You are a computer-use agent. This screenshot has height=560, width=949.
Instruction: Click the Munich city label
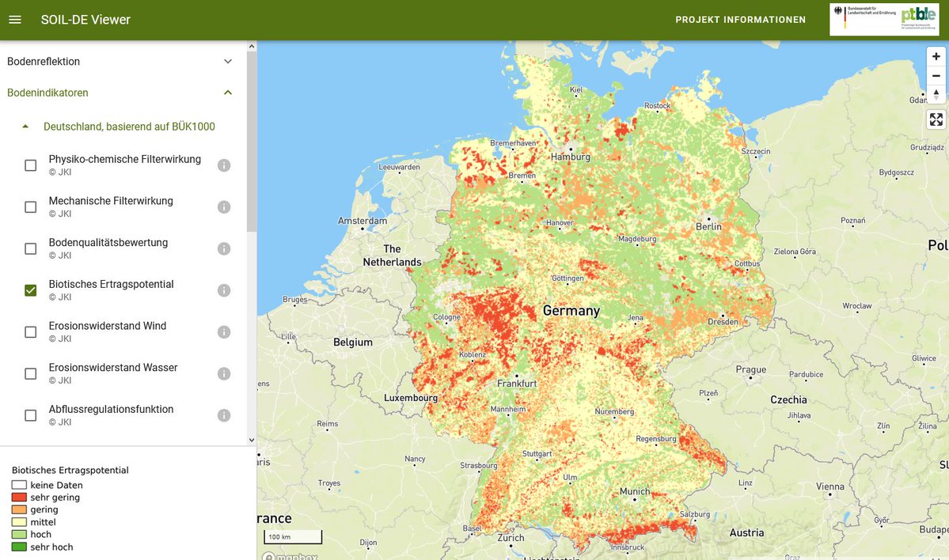[x=635, y=492]
